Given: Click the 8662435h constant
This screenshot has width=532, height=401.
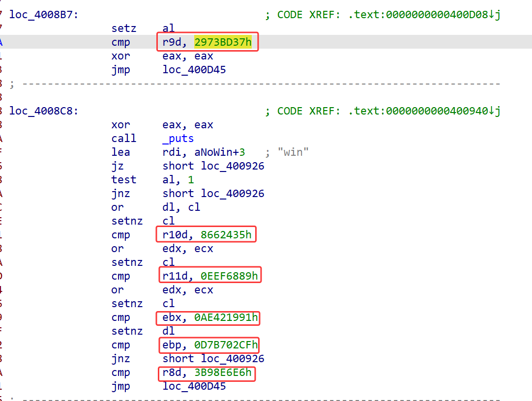Looking at the screenshot, I should [x=226, y=234].
